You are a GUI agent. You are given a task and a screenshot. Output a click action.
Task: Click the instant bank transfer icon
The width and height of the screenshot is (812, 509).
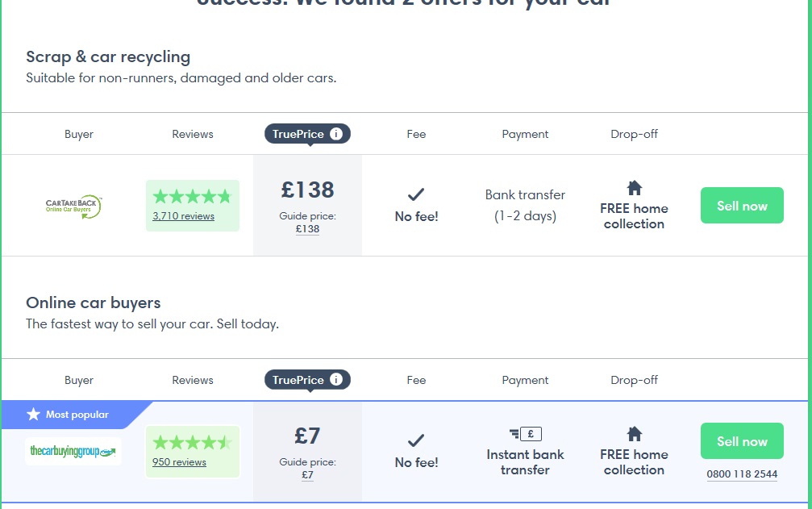525,434
